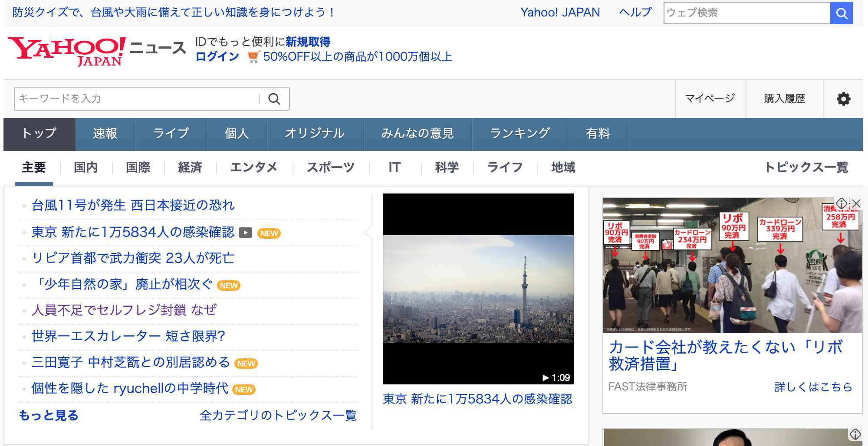
Task: Click the video icon next to 東京 headline
Action: pyautogui.click(x=246, y=233)
